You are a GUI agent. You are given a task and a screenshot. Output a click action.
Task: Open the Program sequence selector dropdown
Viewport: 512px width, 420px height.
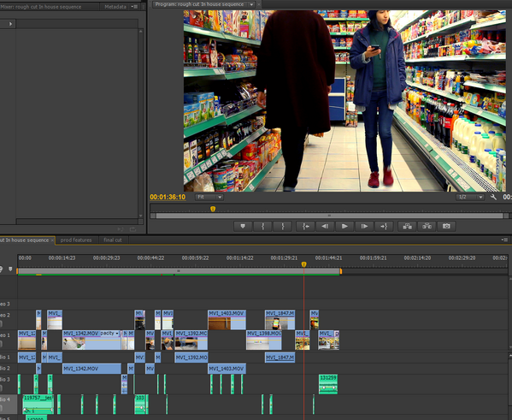[x=251, y=4]
